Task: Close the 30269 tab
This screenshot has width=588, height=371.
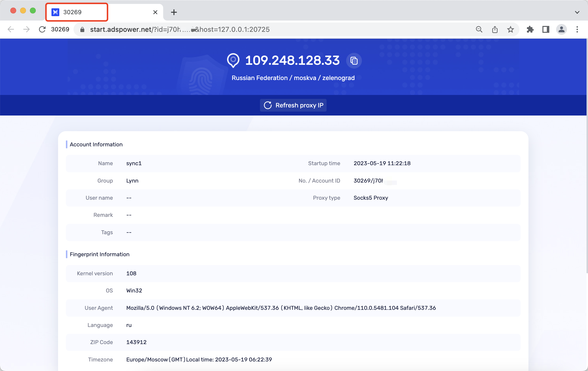Action: (x=155, y=12)
